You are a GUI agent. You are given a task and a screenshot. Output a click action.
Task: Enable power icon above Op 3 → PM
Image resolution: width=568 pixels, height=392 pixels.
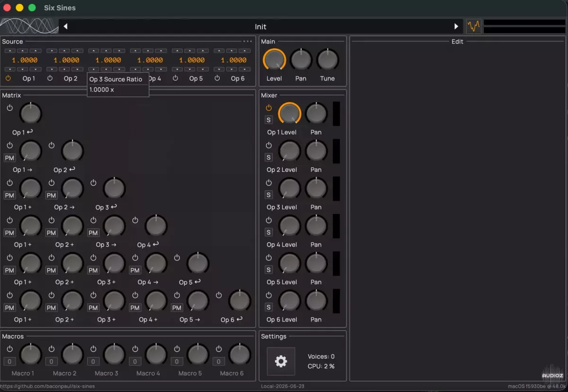[93, 220]
